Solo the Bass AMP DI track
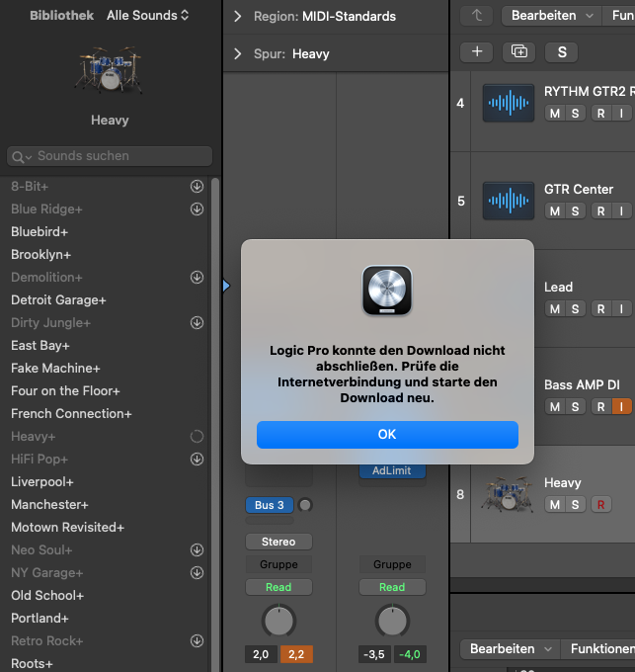Image resolution: width=635 pixels, height=672 pixels. 576,407
